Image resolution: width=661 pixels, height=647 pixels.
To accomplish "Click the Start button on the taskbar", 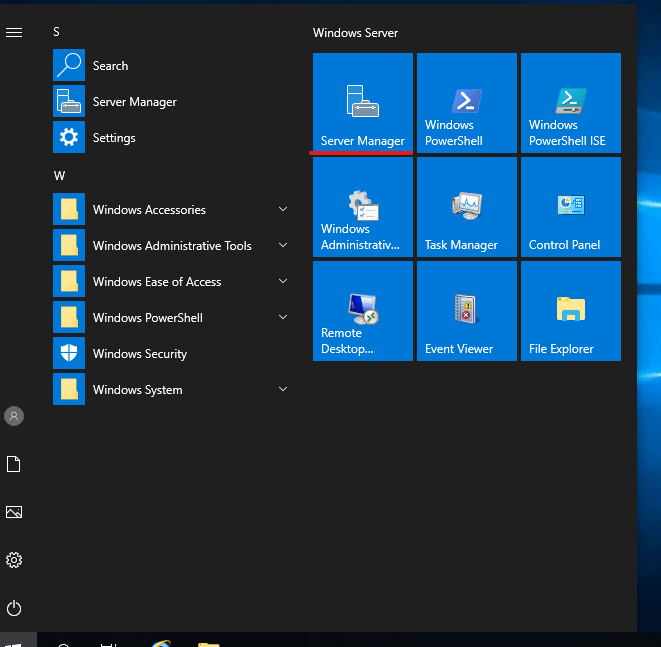I will [x=18, y=641].
